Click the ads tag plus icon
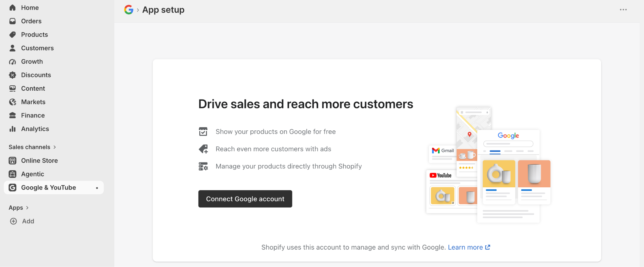The width and height of the screenshot is (644, 267). pyautogui.click(x=203, y=149)
